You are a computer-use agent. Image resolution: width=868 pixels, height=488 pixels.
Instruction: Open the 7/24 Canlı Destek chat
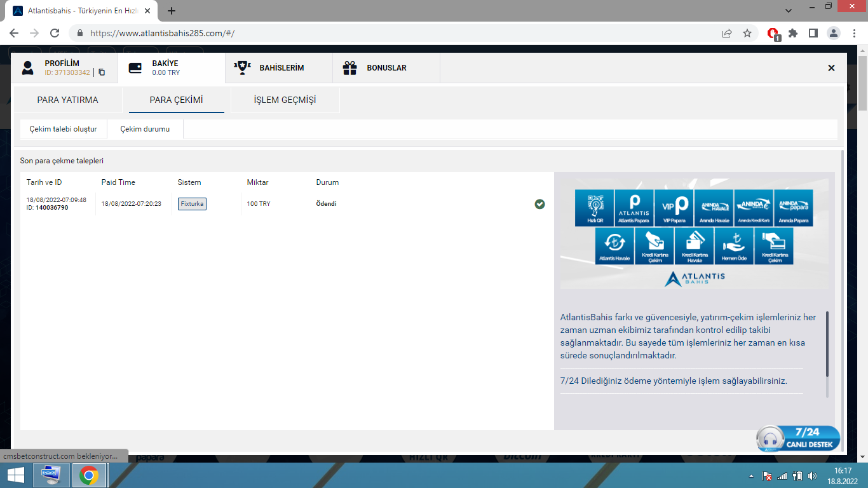point(799,438)
